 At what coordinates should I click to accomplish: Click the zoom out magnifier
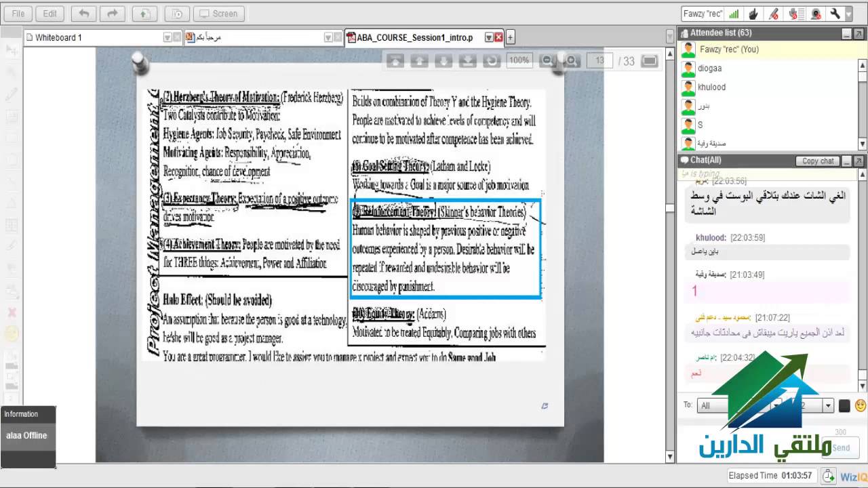click(547, 61)
